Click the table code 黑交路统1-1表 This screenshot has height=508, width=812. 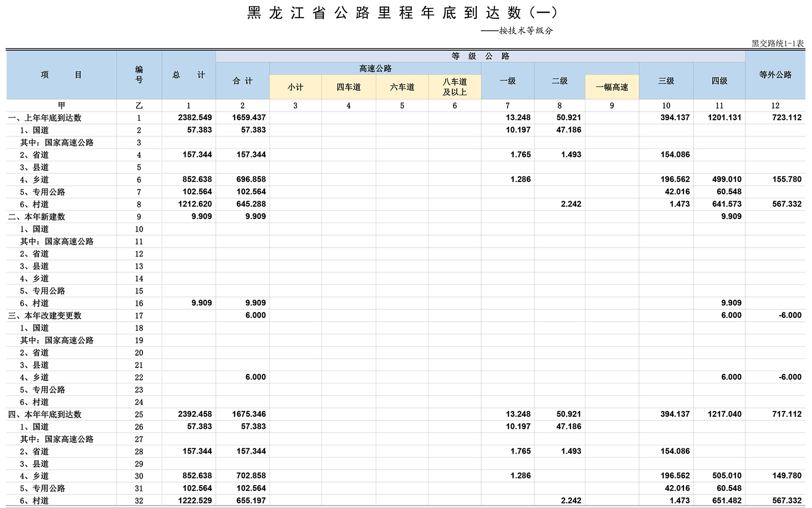pos(778,43)
